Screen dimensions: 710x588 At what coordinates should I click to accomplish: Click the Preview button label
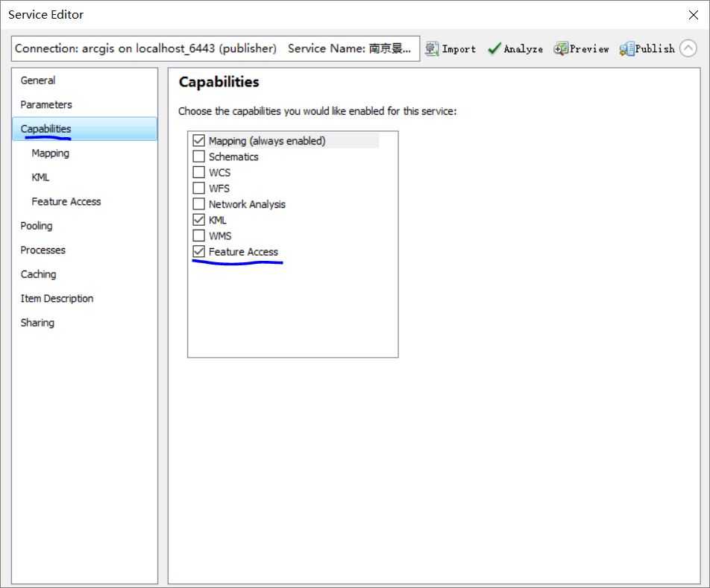(x=589, y=49)
